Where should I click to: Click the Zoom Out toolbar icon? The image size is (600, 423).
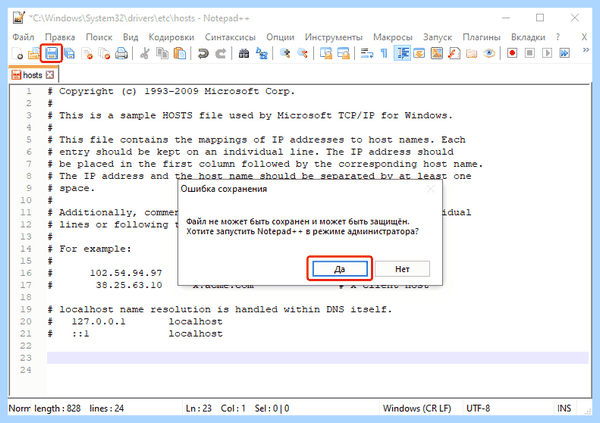tap(302, 53)
